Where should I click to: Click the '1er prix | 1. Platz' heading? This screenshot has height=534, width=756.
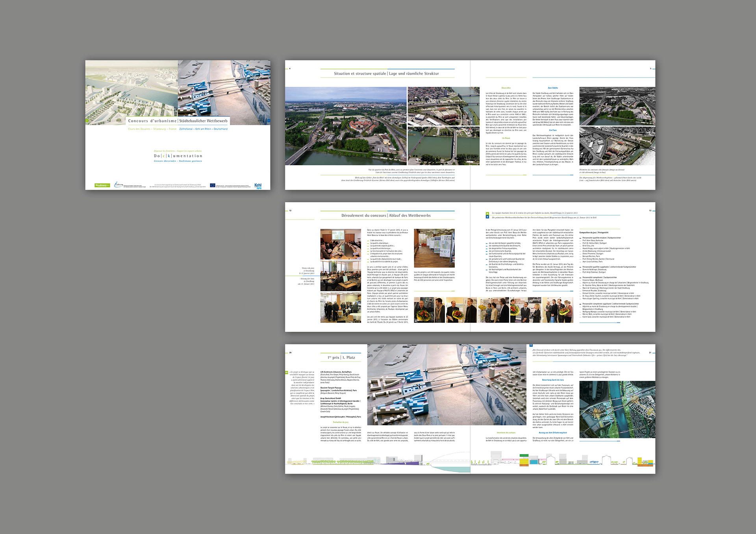pyautogui.click(x=341, y=358)
